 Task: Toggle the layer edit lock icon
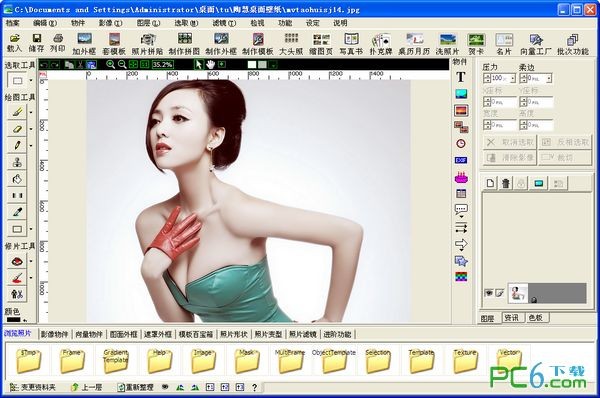pos(500,293)
